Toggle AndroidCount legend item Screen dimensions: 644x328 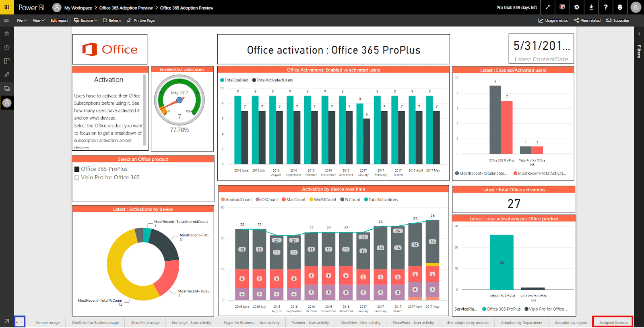click(x=237, y=200)
